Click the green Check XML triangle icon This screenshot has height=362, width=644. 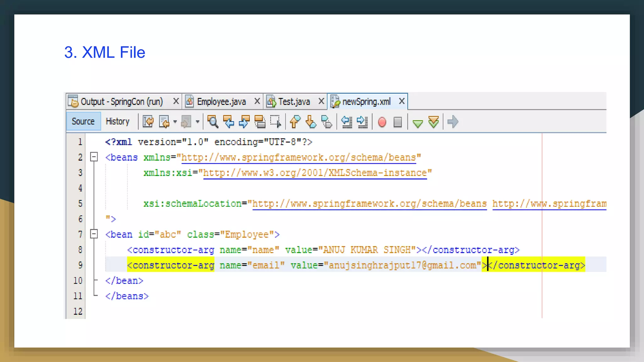418,123
